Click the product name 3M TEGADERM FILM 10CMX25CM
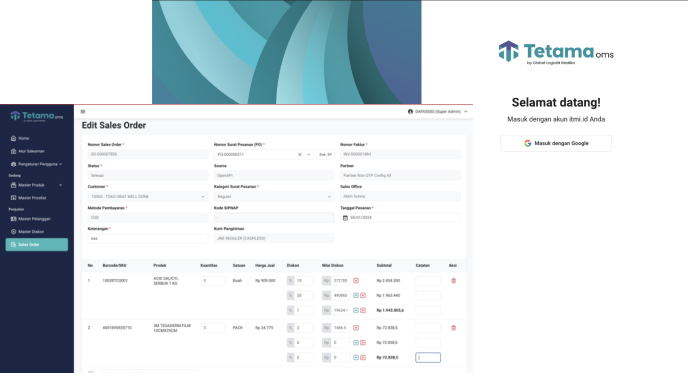This screenshot has height=373, width=688. [x=172, y=328]
